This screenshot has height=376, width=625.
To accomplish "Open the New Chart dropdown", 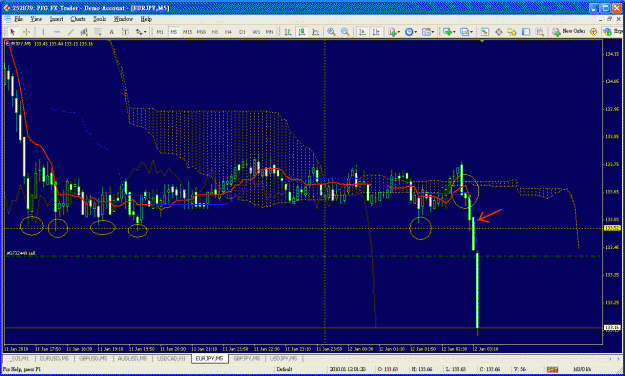I will click(449, 32).
